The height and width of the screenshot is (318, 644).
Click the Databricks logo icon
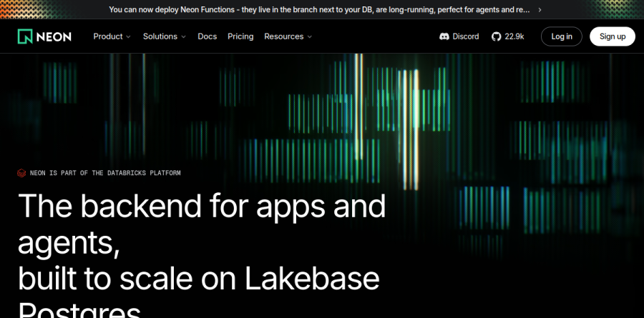point(21,173)
